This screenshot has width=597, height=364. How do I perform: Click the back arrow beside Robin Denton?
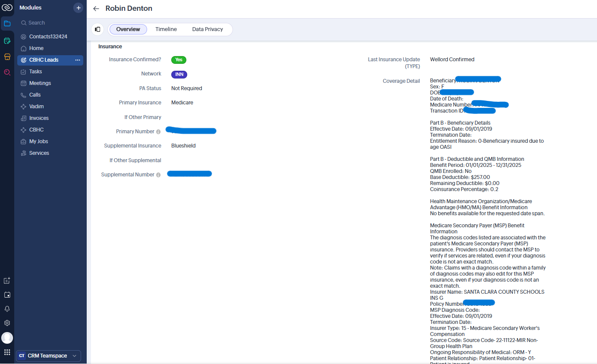[x=96, y=9]
